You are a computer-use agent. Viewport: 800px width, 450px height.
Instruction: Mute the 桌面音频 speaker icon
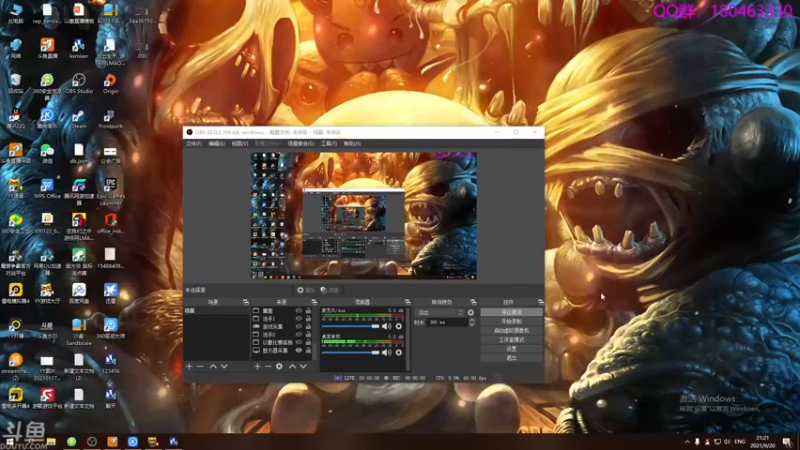387,352
